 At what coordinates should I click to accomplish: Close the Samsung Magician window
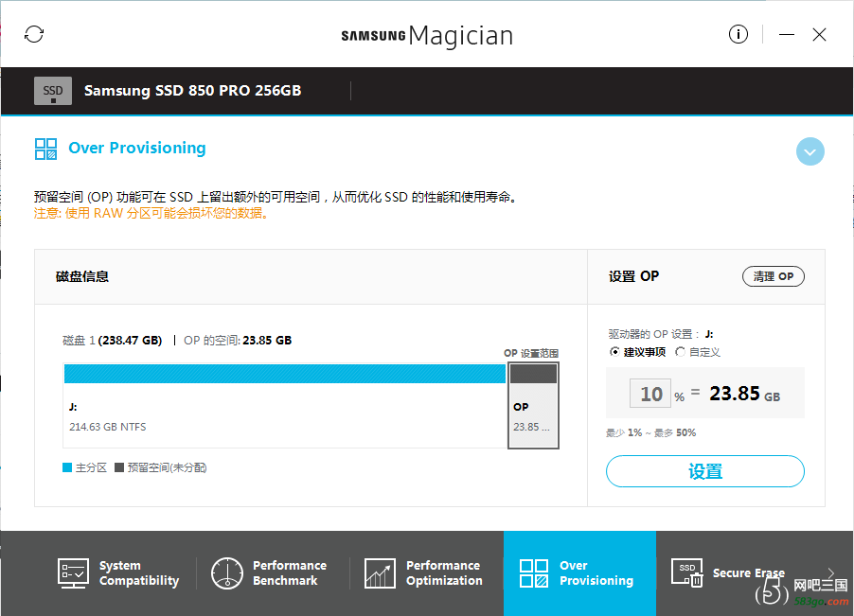pyautogui.click(x=819, y=34)
